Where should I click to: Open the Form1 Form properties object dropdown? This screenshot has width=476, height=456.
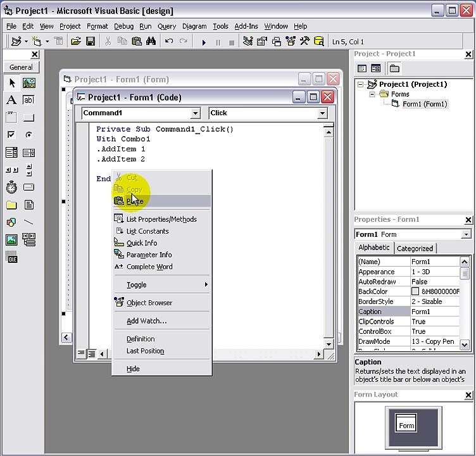tap(466, 234)
